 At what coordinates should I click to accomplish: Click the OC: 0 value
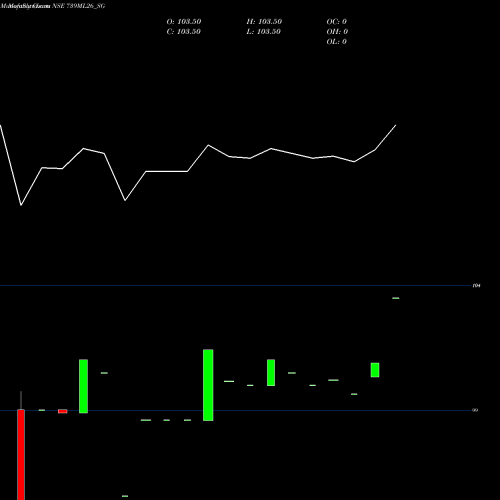337,22
